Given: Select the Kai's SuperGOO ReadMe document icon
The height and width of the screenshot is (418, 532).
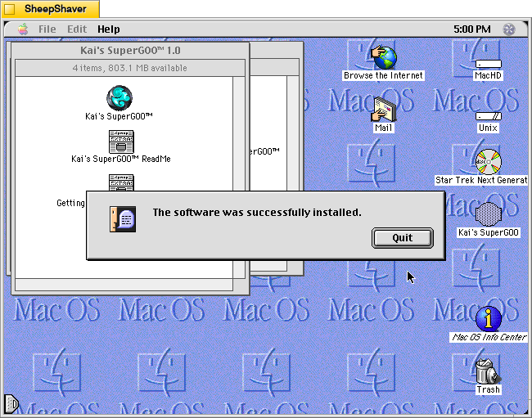Looking at the screenshot, I should [x=121, y=142].
